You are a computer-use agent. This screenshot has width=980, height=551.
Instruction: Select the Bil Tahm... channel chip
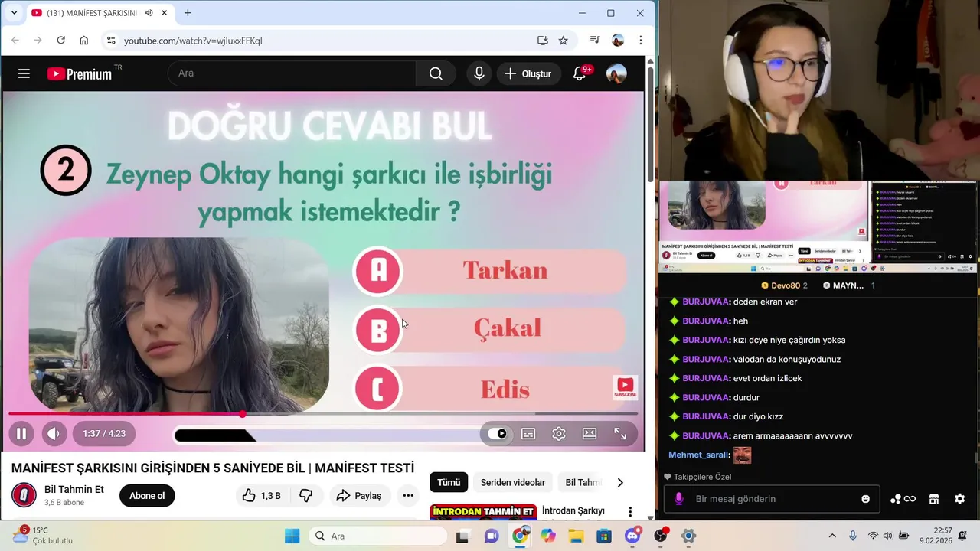point(583,483)
